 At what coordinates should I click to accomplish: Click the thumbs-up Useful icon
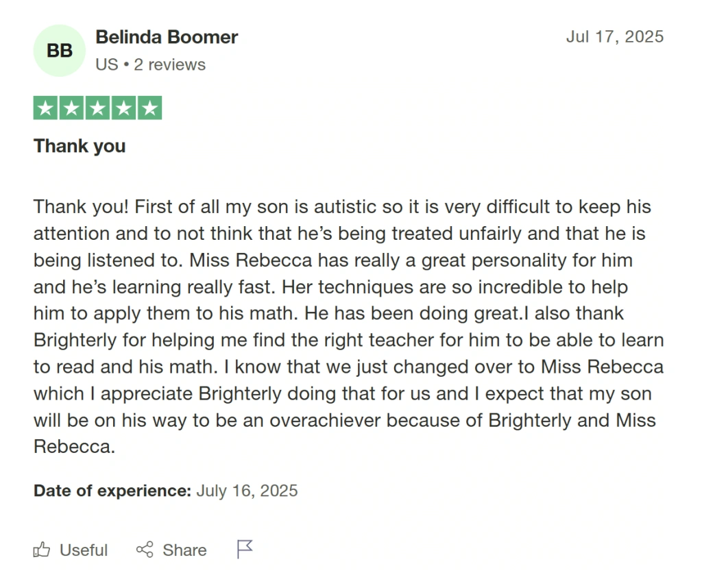(43, 550)
